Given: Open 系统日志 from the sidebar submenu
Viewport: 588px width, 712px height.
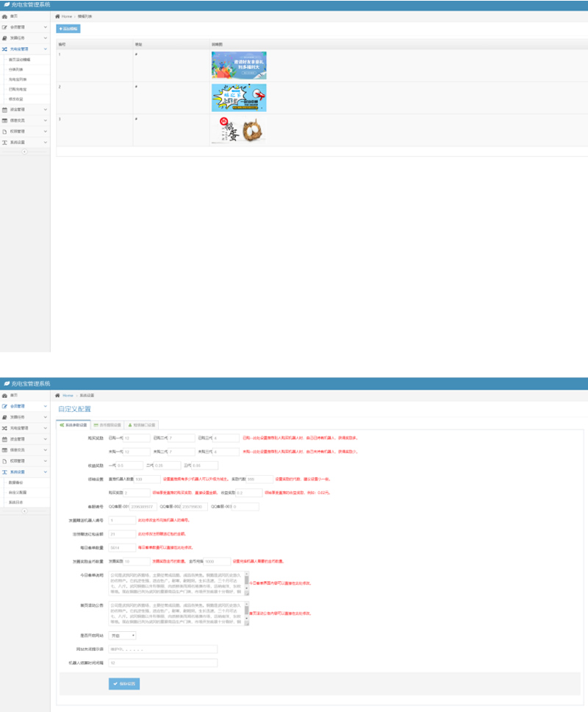Looking at the screenshot, I should click(16, 502).
